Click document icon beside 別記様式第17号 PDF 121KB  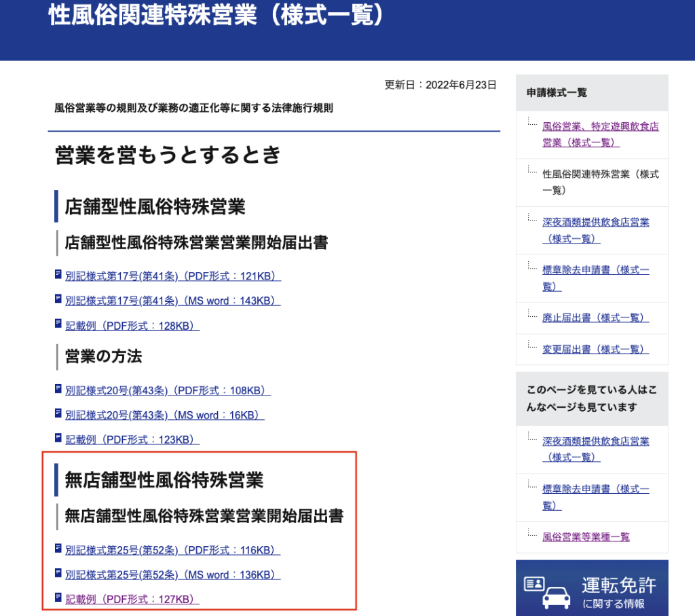pyautogui.click(x=58, y=275)
